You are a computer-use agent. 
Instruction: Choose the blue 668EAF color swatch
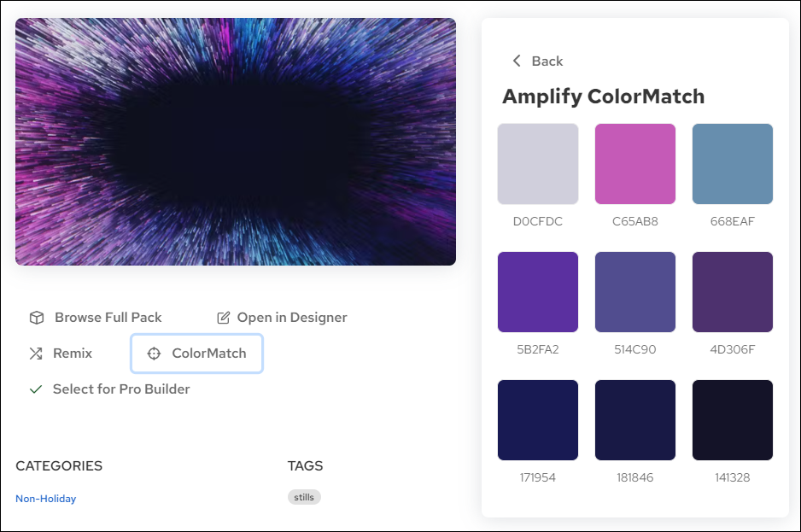tap(733, 164)
